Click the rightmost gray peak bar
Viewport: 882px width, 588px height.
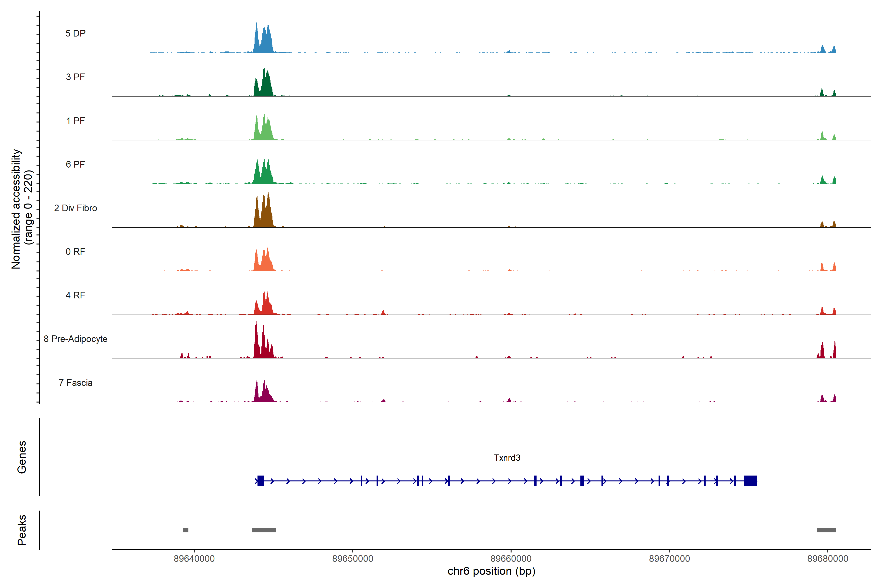coord(826,530)
